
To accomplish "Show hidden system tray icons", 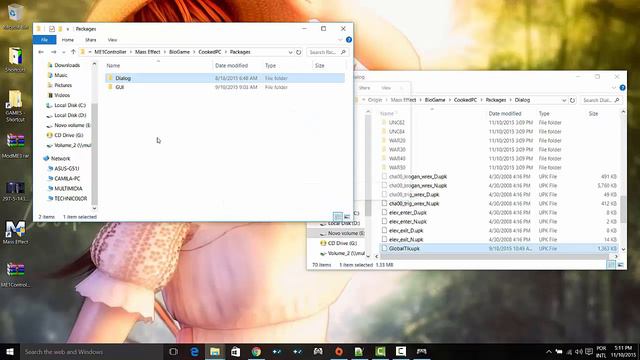I will [549, 351].
